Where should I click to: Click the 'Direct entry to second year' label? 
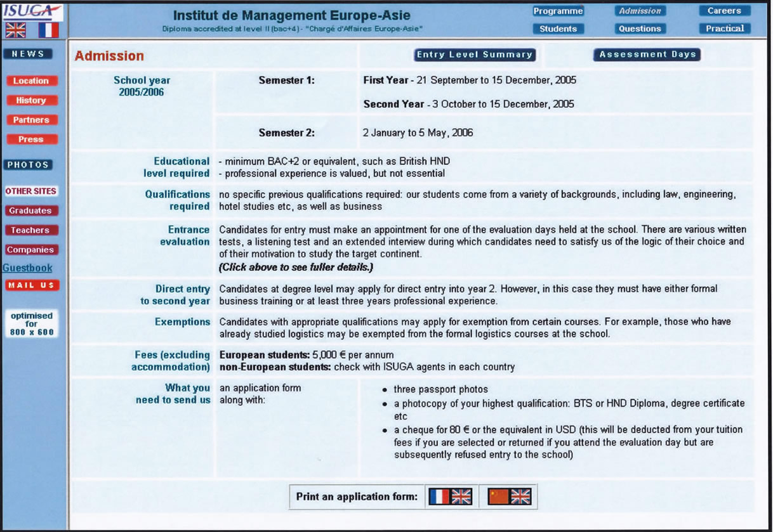pyautogui.click(x=175, y=295)
